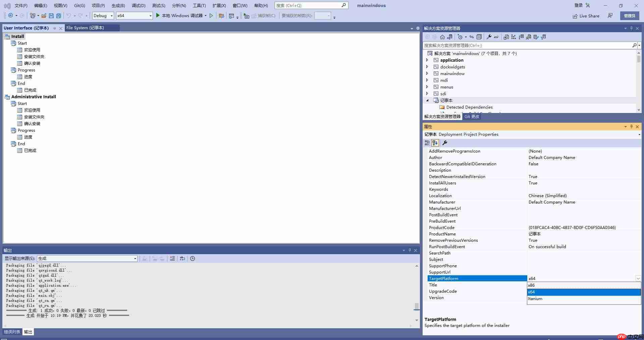Click the undo arrow on main toolbar
This screenshot has height=340, width=644.
pos(69,15)
